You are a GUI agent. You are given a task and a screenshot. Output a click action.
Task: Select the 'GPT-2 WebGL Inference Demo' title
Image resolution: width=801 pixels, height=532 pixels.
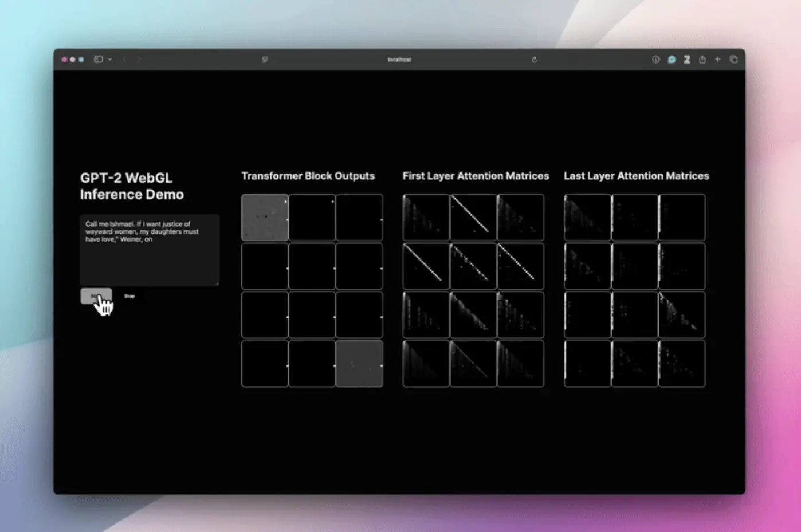point(132,186)
